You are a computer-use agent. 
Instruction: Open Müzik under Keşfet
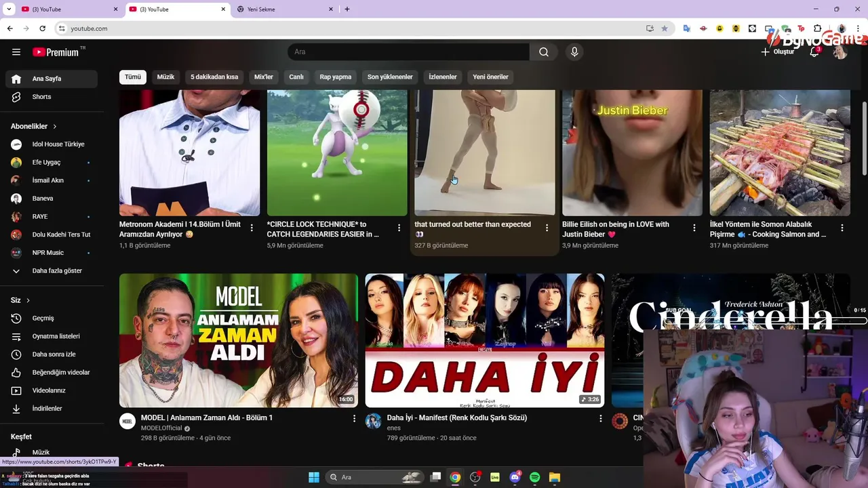52,452
